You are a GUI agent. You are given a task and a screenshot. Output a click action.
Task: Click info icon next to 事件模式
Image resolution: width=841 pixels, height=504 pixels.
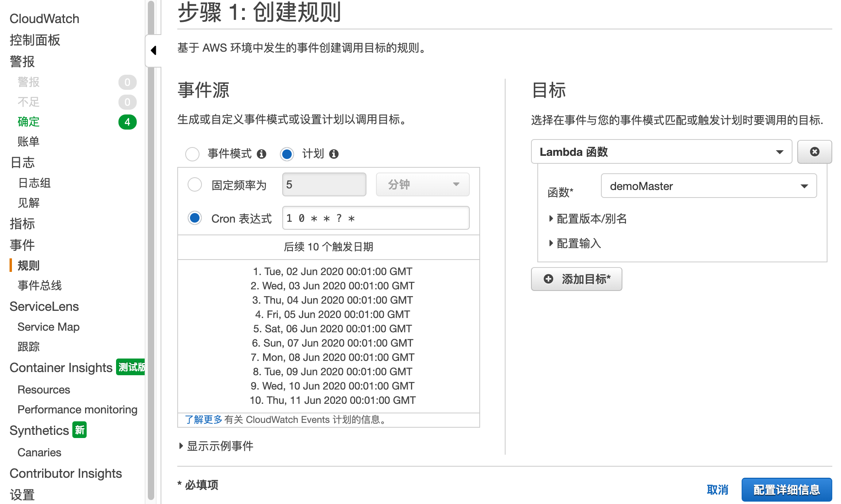262,154
